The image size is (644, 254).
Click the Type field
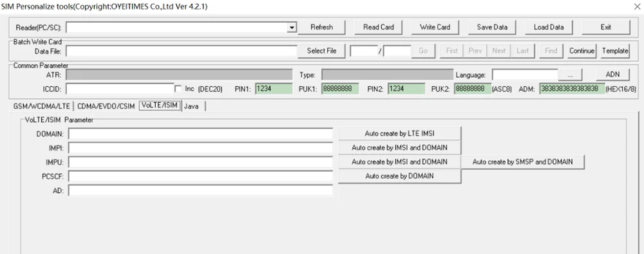387,75
